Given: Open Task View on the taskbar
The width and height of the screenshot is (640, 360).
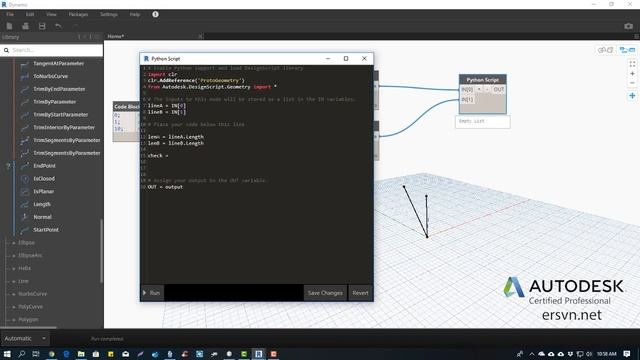Looking at the screenshot, I should pos(36,354).
